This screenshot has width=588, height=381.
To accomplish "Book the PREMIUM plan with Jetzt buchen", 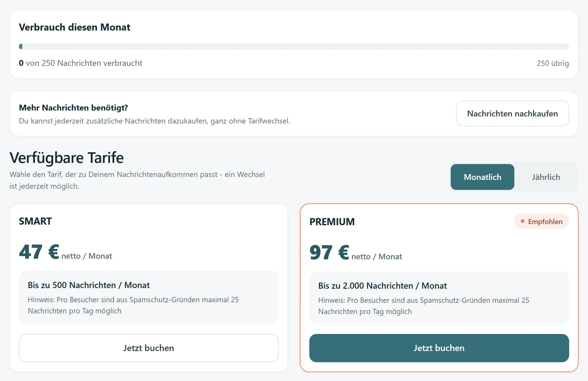I will coord(439,348).
